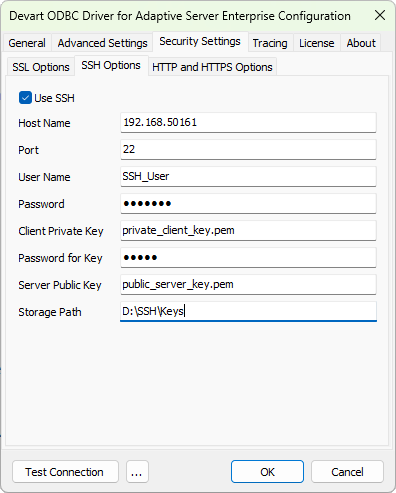Click the User Name label
The image size is (396, 493).
coord(44,177)
